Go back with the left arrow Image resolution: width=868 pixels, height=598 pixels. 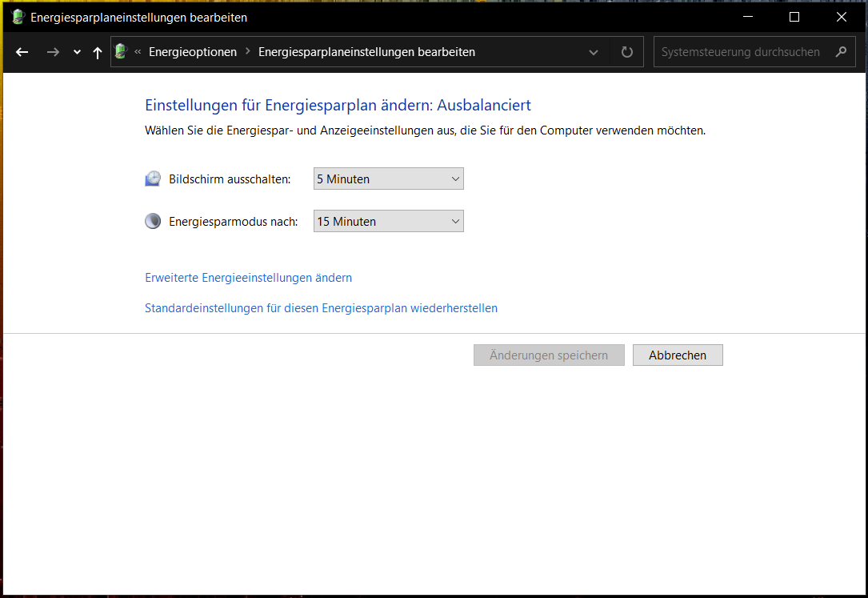(x=22, y=52)
